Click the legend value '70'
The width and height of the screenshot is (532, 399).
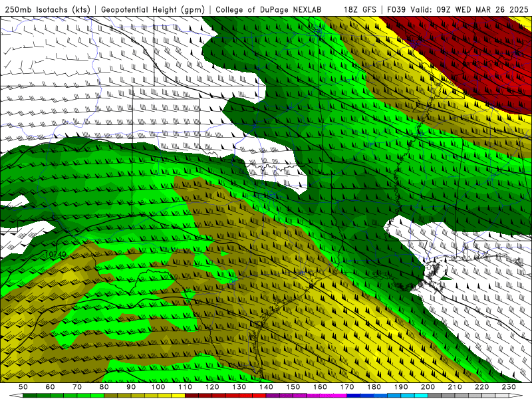point(77,387)
